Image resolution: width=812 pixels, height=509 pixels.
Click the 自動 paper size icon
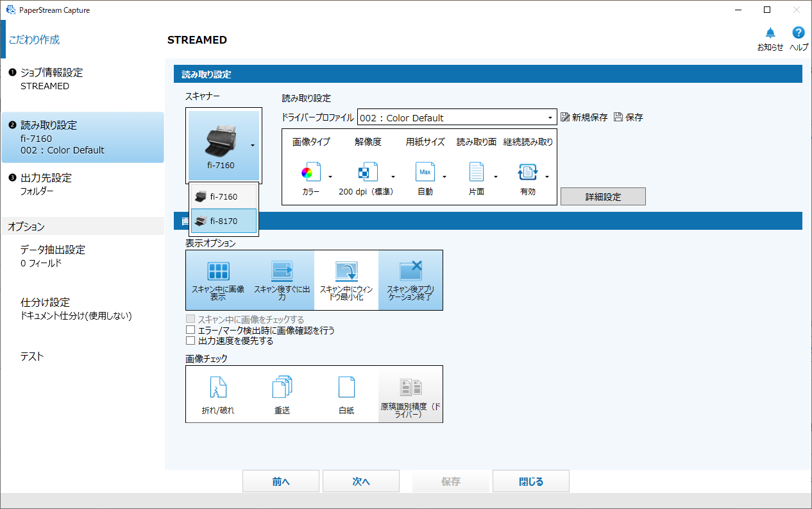(424, 173)
